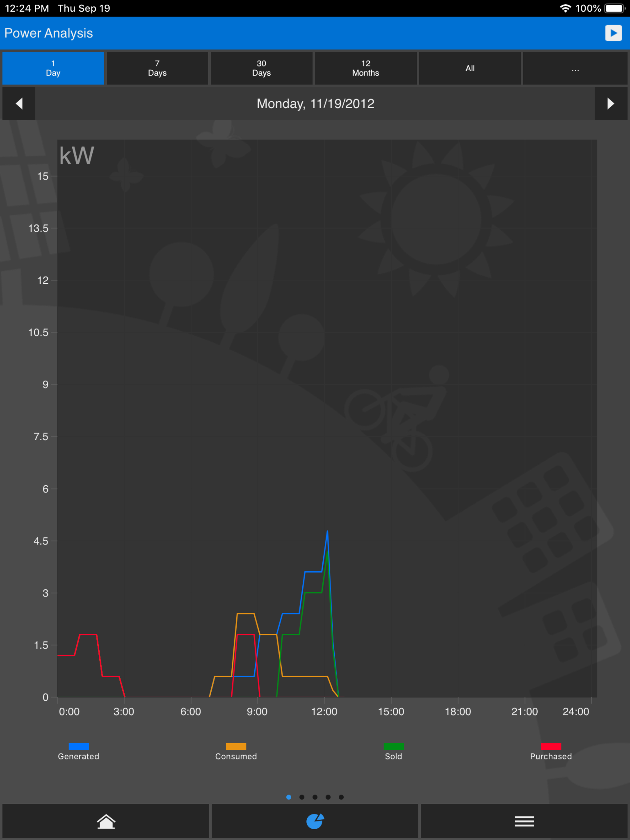Screen dimensions: 630x840
Task: Jump to the last page indicator dot
Action: (x=341, y=797)
